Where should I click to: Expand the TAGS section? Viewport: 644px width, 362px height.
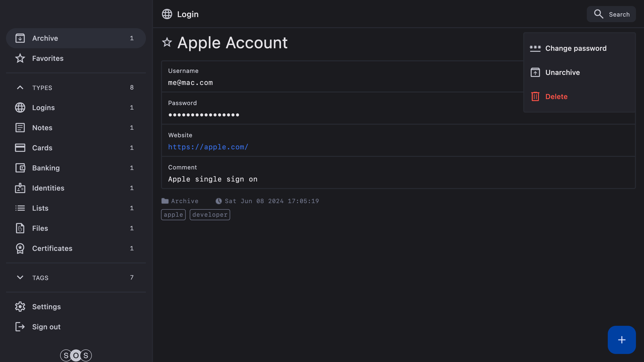pyautogui.click(x=20, y=278)
